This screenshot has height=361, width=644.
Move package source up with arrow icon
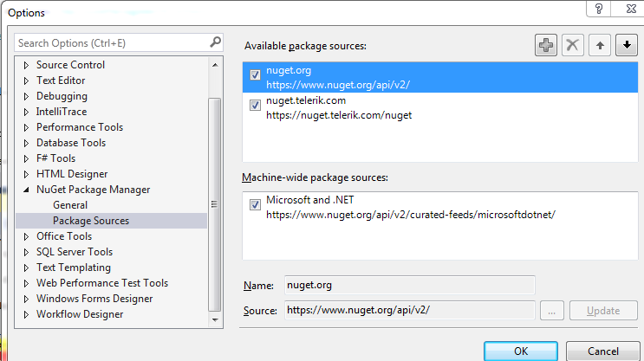coord(600,45)
